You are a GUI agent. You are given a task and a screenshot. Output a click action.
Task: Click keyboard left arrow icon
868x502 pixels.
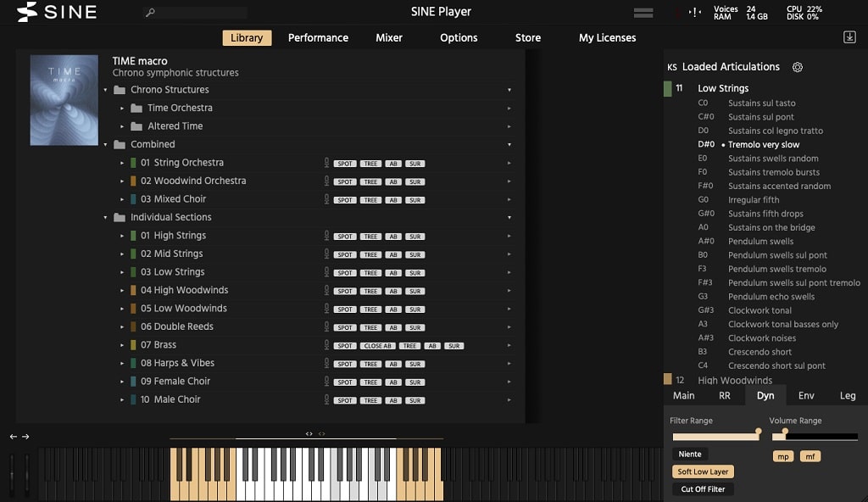tap(14, 437)
